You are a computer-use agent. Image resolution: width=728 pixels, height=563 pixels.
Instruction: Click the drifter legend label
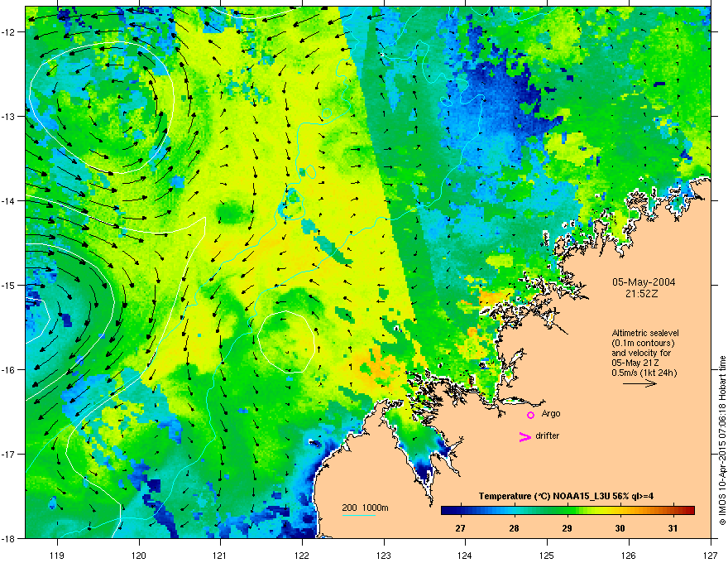pos(547,435)
